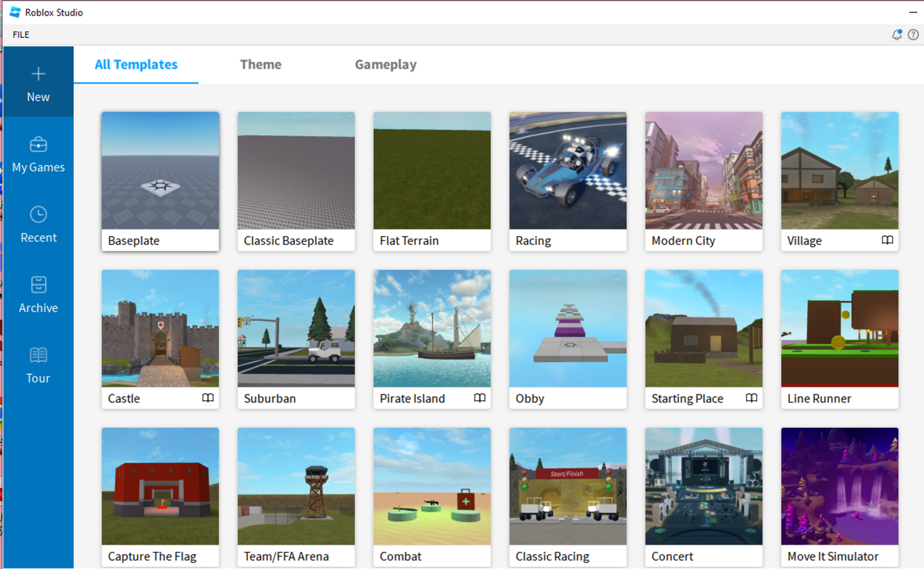Open the FILE menu

click(21, 35)
